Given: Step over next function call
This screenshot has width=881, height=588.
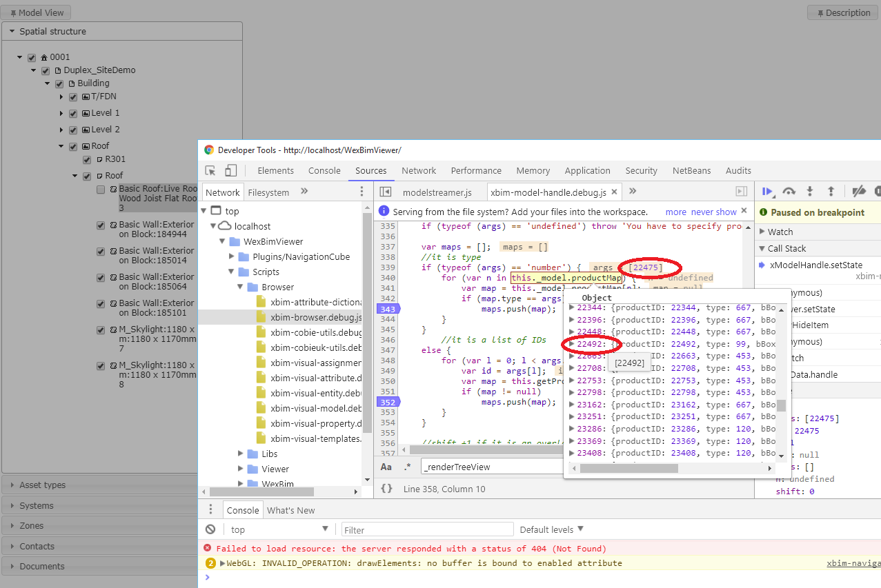Looking at the screenshot, I should click(789, 191).
